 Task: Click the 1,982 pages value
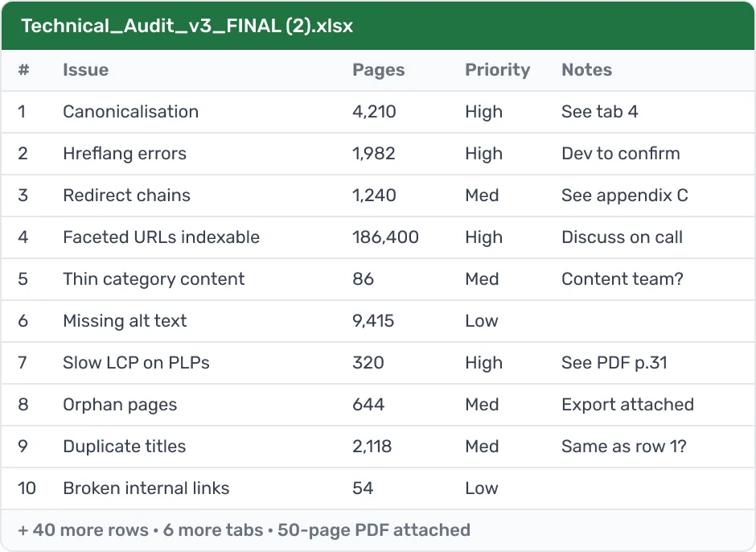[374, 154]
